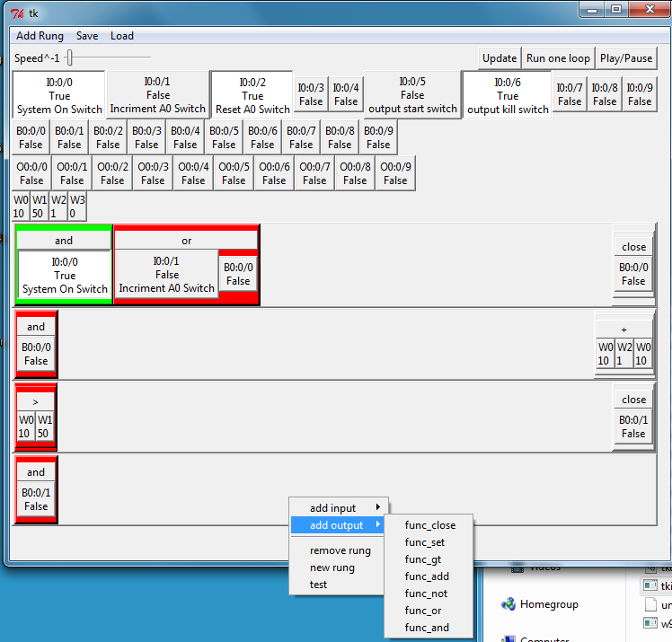The height and width of the screenshot is (642, 672).
Task: Click the O0:0/6 output button
Action: pos(274,173)
